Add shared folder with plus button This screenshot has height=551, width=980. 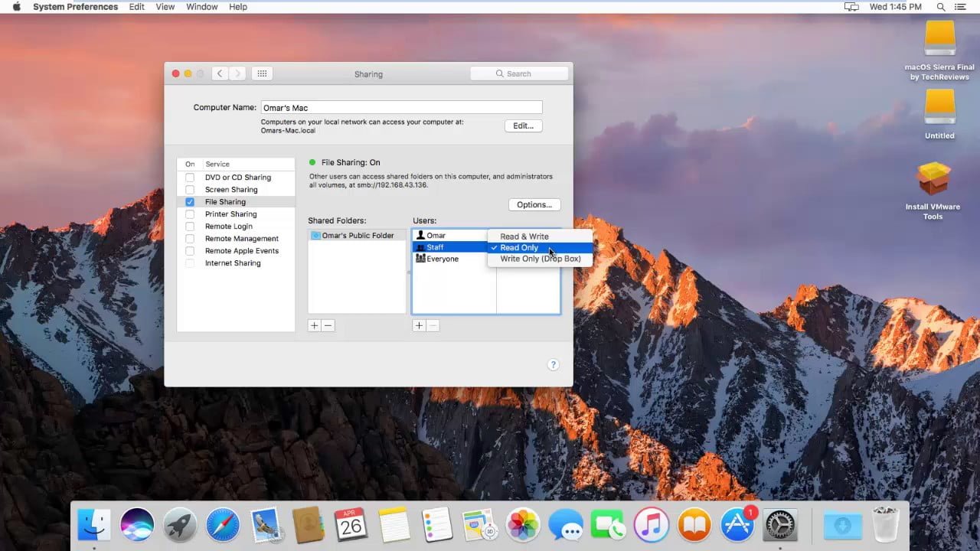(x=314, y=325)
